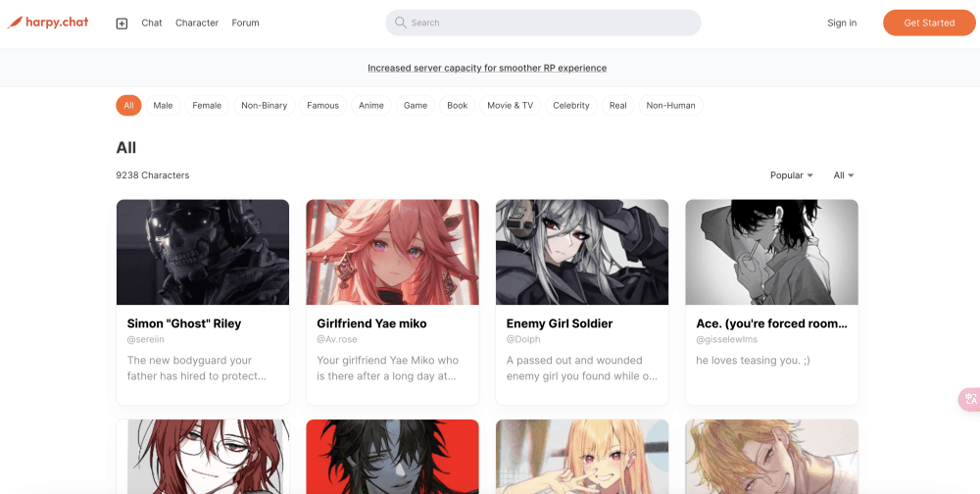Open the @sereiin author profile
Screen dimensions: 980x494
tap(146, 339)
